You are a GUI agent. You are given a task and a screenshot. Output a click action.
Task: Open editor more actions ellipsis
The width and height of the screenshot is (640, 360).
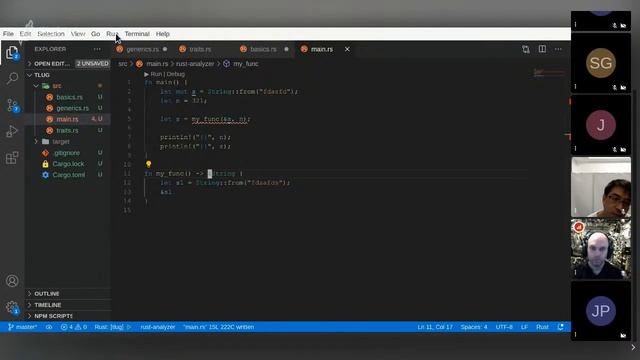(558, 49)
